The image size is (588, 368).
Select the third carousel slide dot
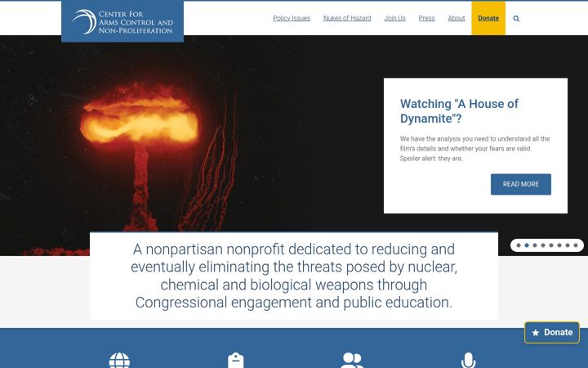[535, 245]
